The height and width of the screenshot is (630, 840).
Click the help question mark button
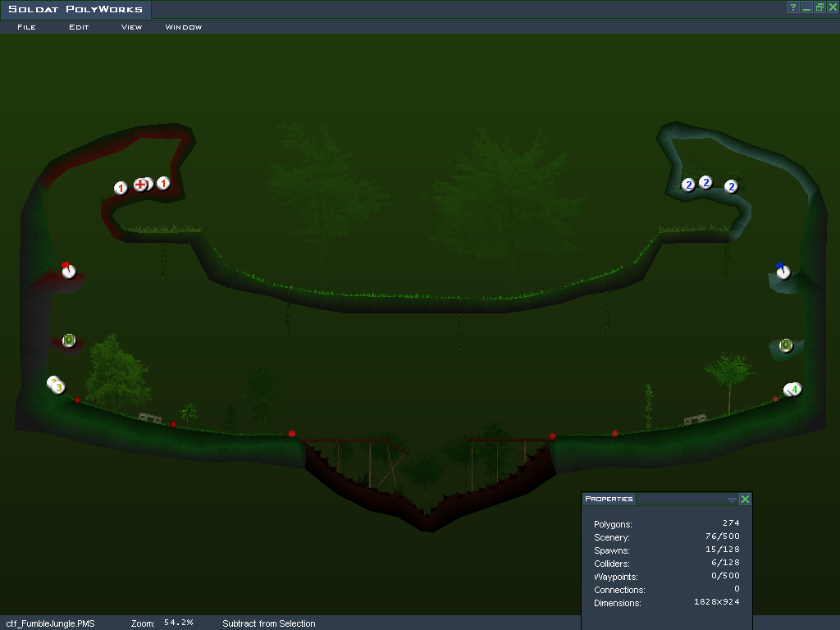793,7
